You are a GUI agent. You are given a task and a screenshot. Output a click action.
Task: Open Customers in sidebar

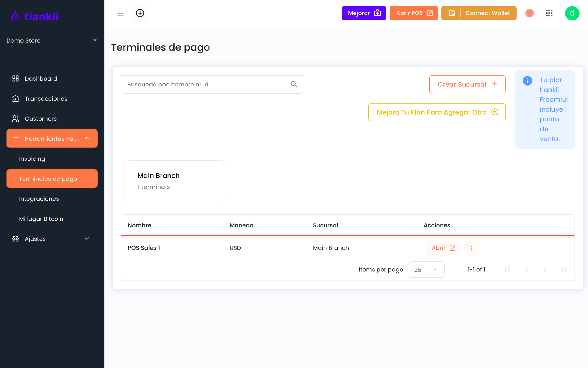click(52, 118)
